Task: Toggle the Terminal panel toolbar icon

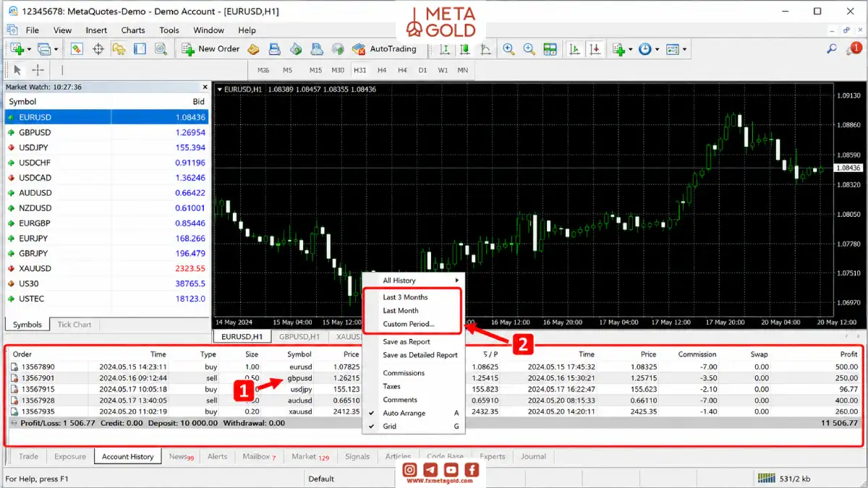Action: (140, 49)
